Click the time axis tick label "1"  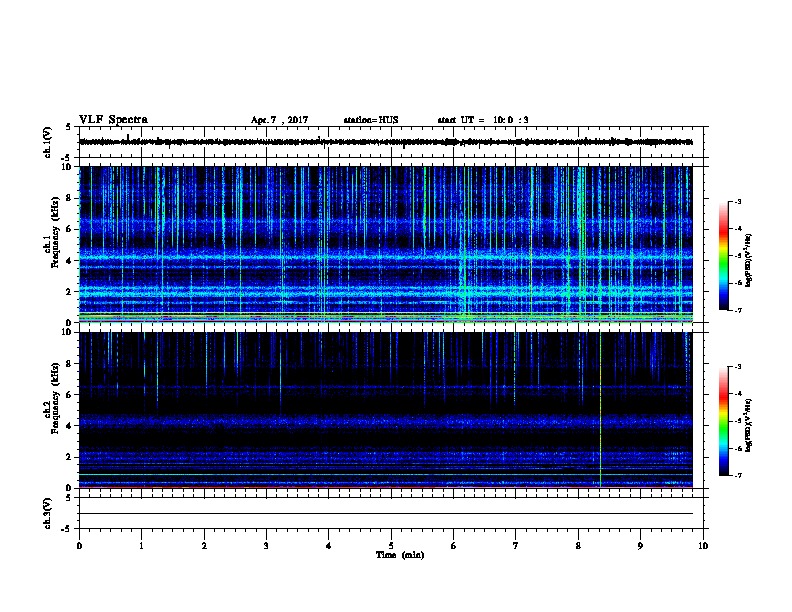[x=141, y=546]
